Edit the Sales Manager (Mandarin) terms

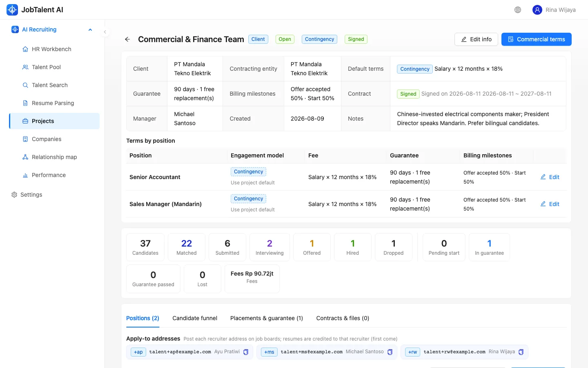pos(550,204)
